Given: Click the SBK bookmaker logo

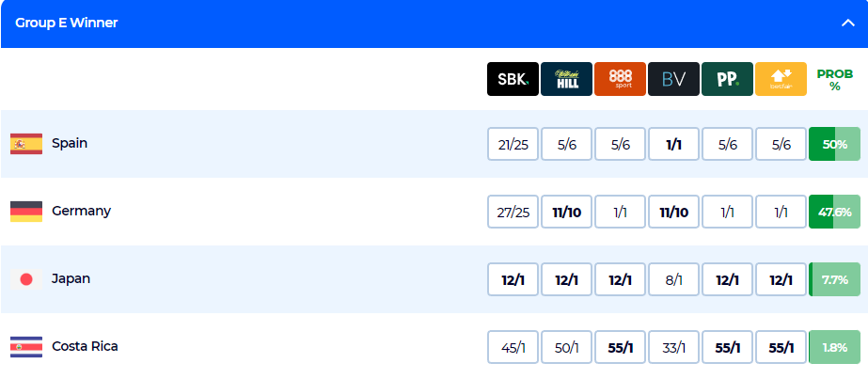Looking at the screenshot, I should (513, 79).
